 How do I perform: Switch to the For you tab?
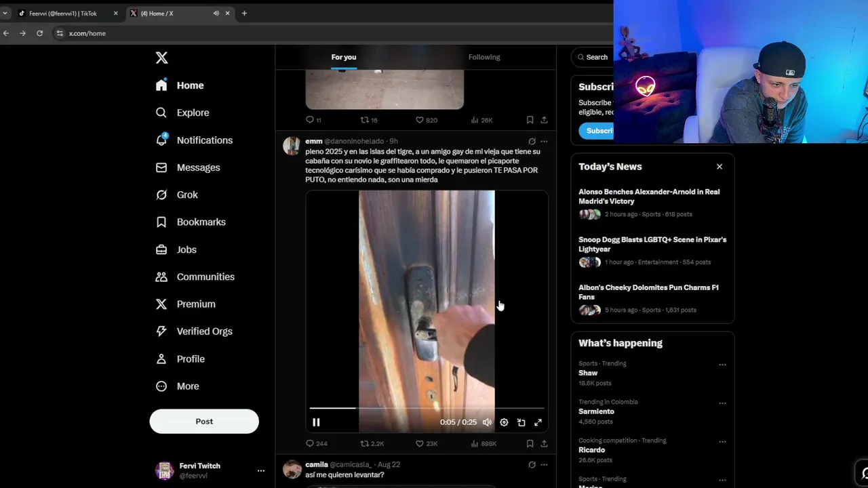click(x=344, y=57)
